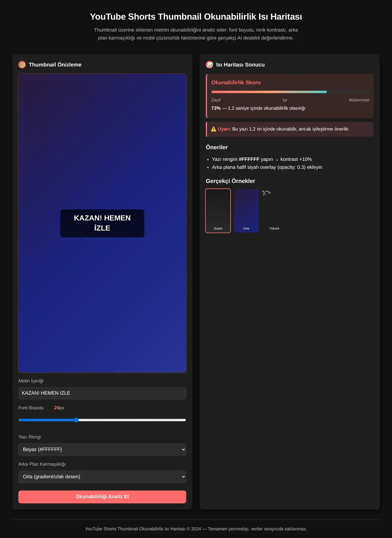
Task: Click the Okunabilirlik Skoru progress bar
Action: tap(290, 92)
